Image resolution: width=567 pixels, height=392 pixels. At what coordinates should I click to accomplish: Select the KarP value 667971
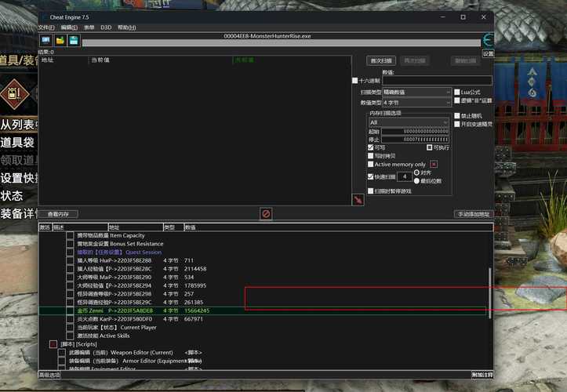(194, 319)
